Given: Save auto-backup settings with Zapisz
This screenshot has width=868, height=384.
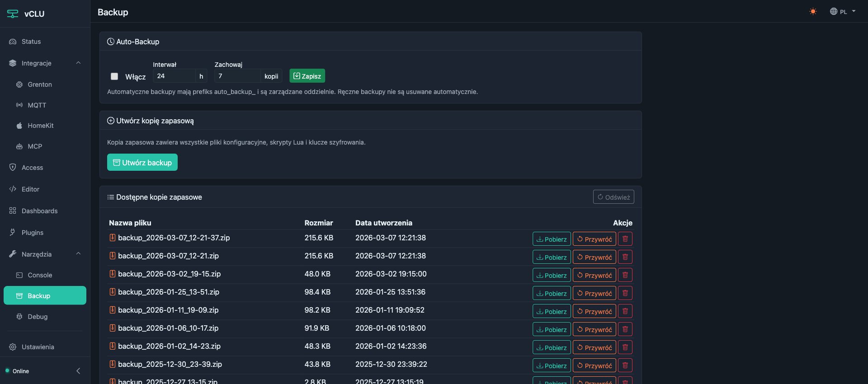Looking at the screenshot, I should pyautogui.click(x=307, y=76).
